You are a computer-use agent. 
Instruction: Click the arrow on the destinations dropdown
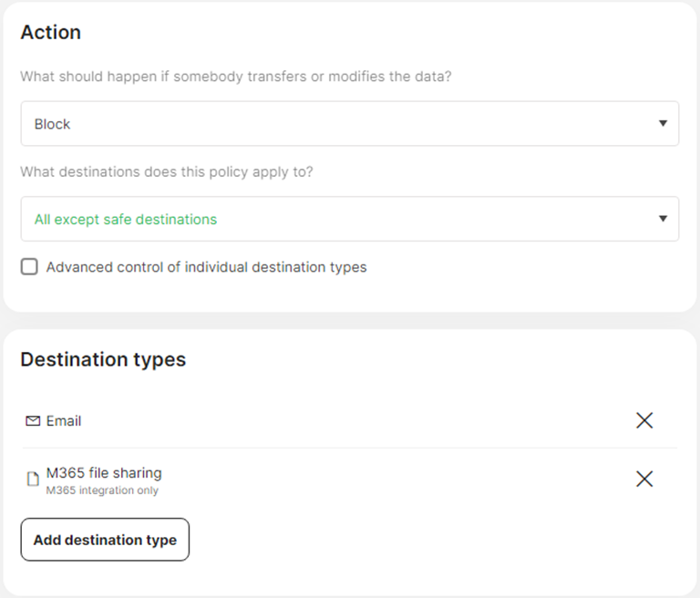click(x=663, y=219)
